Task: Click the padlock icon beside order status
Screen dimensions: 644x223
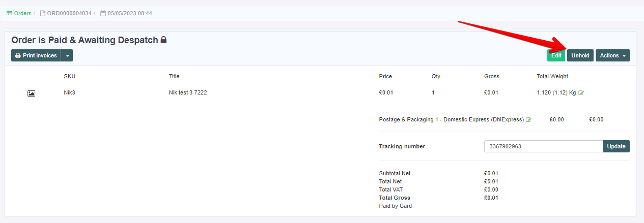Action: (163, 40)
